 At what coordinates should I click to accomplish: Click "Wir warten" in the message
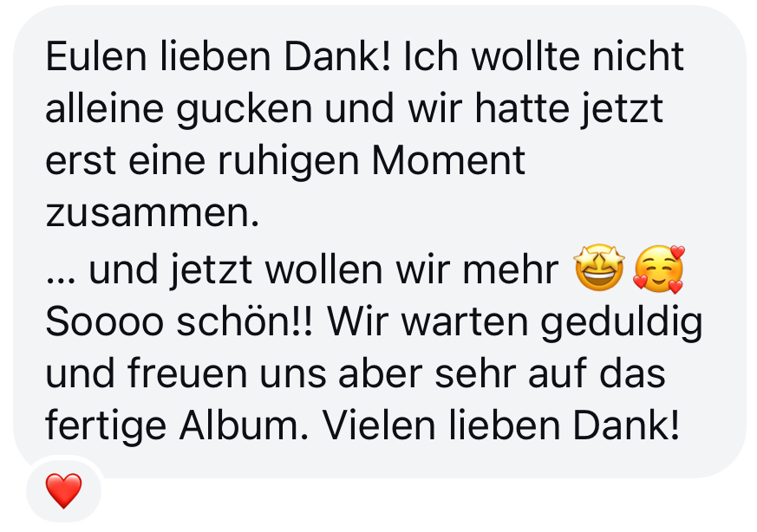tap(427, 321)
